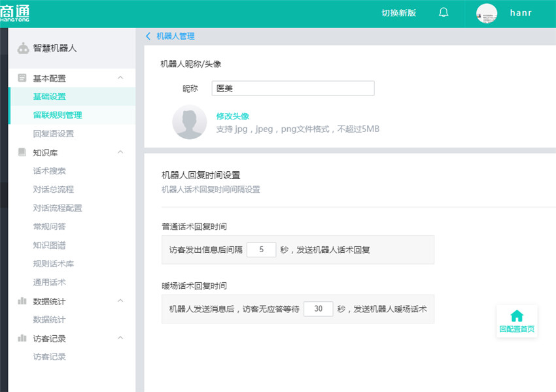Collapse the 数据统计 menu group
Screen dimensions: 556x392
click(x=120, y=301)
